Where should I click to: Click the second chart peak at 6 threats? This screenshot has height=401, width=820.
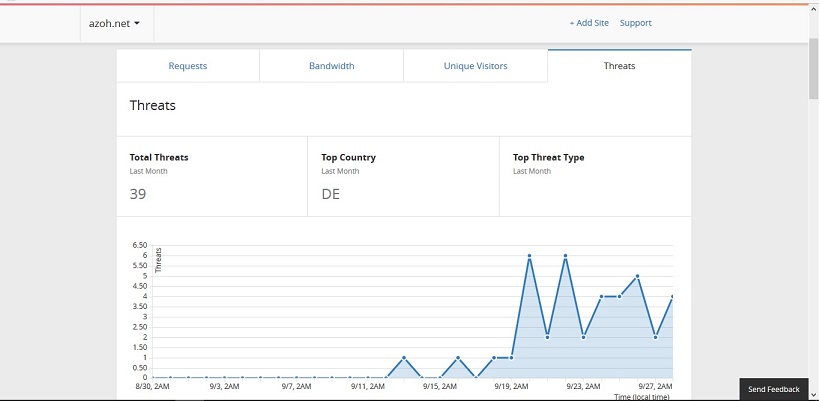tap(565, 256)
